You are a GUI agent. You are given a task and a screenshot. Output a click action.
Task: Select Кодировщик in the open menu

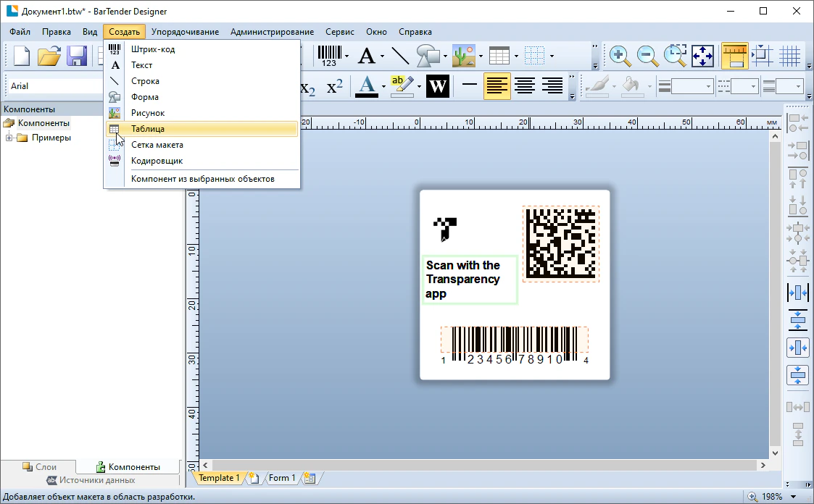click(157, 161)
